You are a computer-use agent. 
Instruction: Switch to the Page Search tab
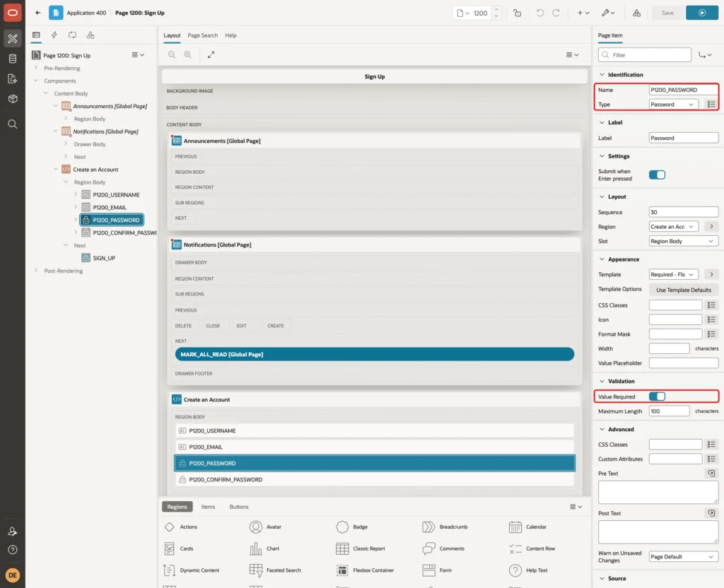tap(202, 35)
